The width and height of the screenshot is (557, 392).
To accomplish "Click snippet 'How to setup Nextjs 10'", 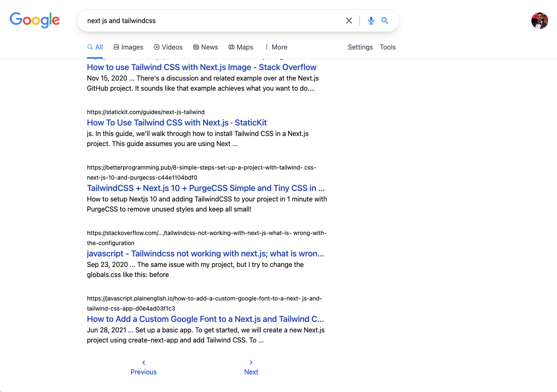I will coord(207,204).
